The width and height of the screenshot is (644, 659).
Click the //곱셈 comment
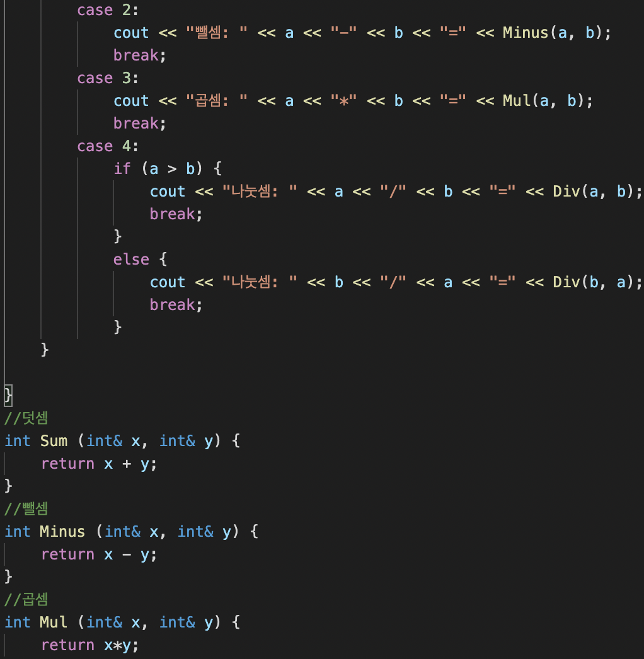pos(26,600)
